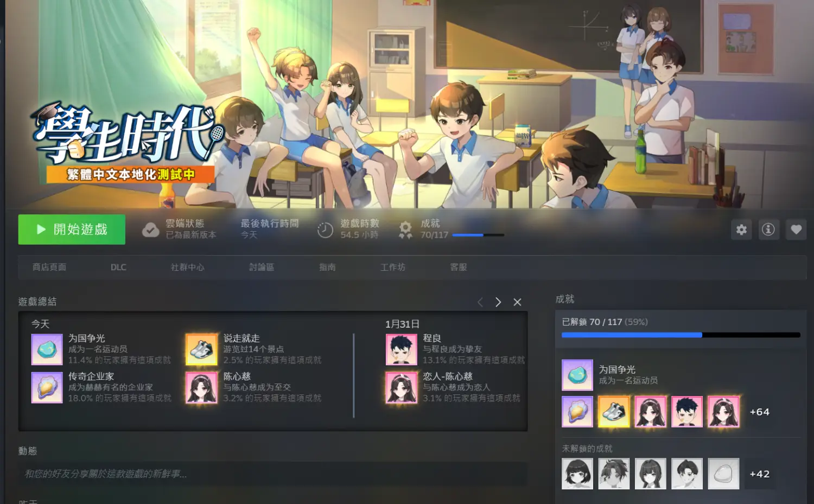The height and width of the screenshot is (504, 814).
Task: Click the 恋人-陈心慈 achievement icon
Action: (401, 387)
